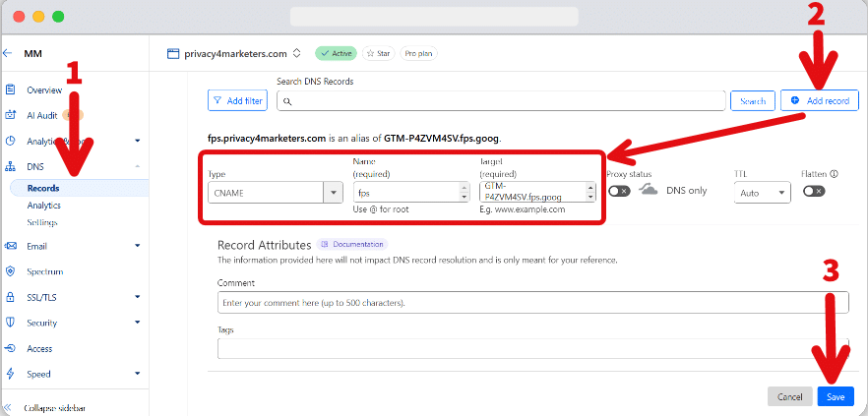868x416 pixels.
Task: Click the Use @ for root hint
Action: click(x=381, y=210)
